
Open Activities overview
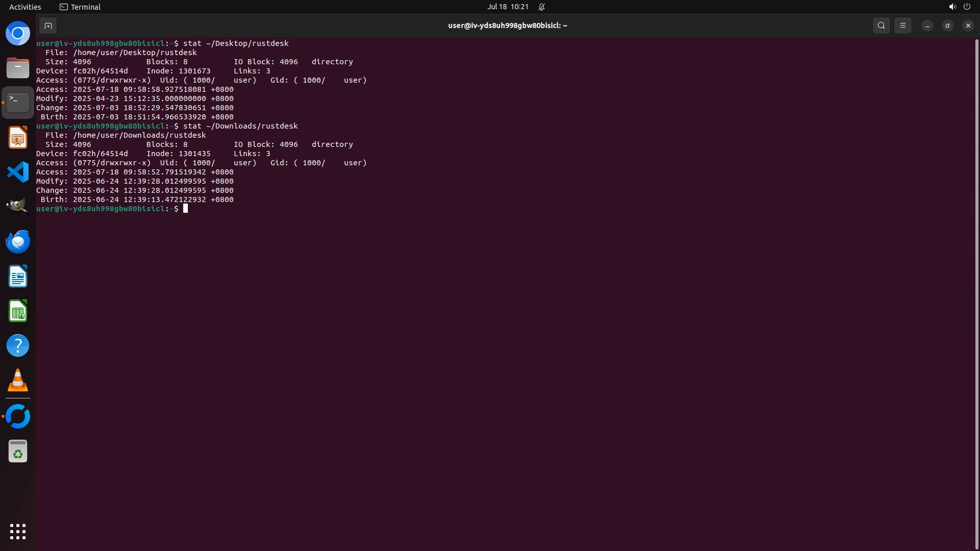(x=25, y=7)
